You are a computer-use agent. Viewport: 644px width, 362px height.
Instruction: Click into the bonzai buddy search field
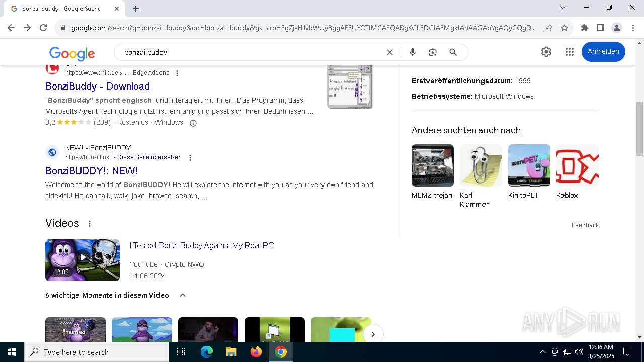(x=252, y=52)
